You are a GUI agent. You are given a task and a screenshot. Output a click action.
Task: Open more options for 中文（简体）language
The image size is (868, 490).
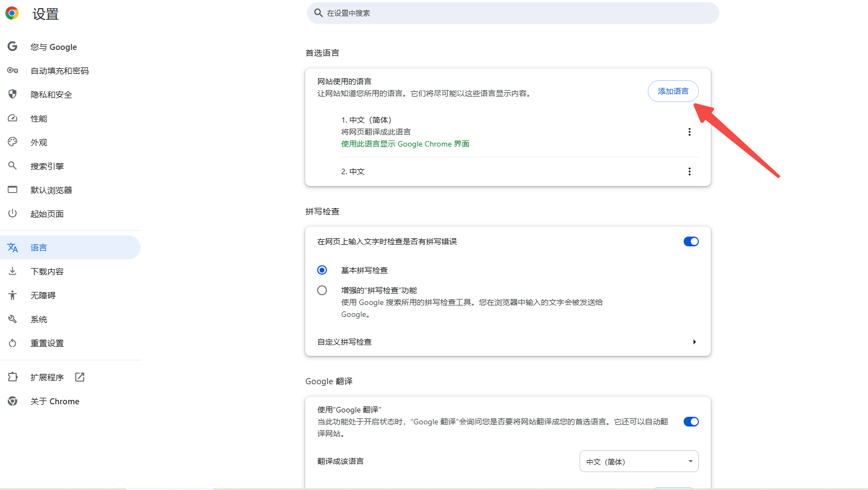[689, 132]
